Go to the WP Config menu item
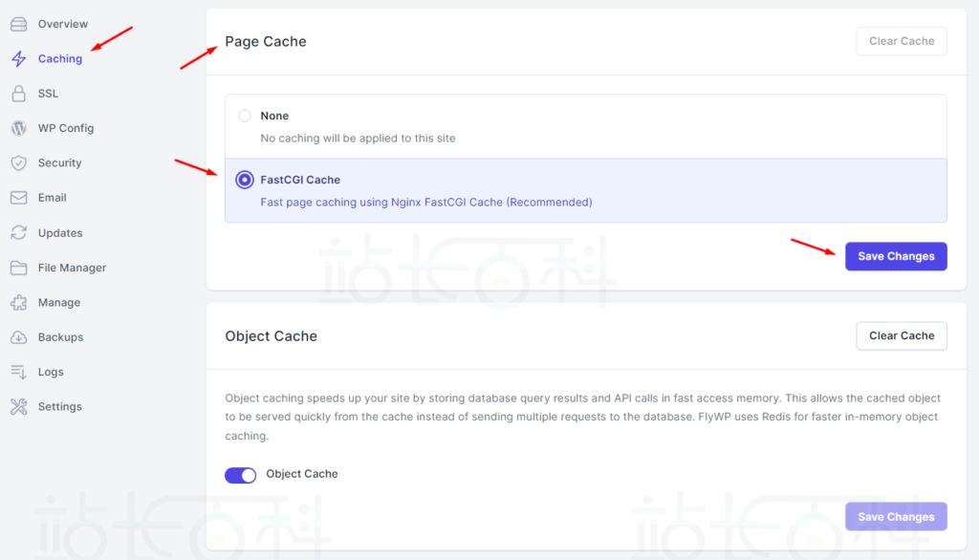This screenshot has height=560, width=979. [x=65, y=128]
